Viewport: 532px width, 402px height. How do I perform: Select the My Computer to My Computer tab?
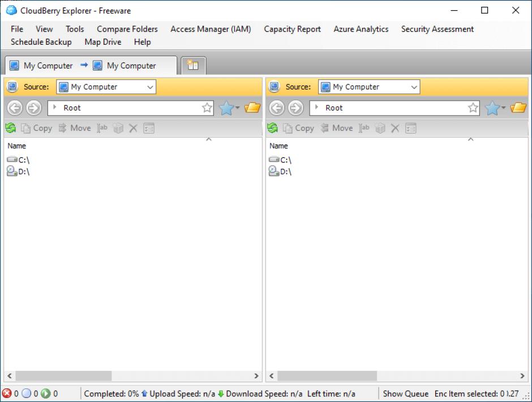(91, 65)
